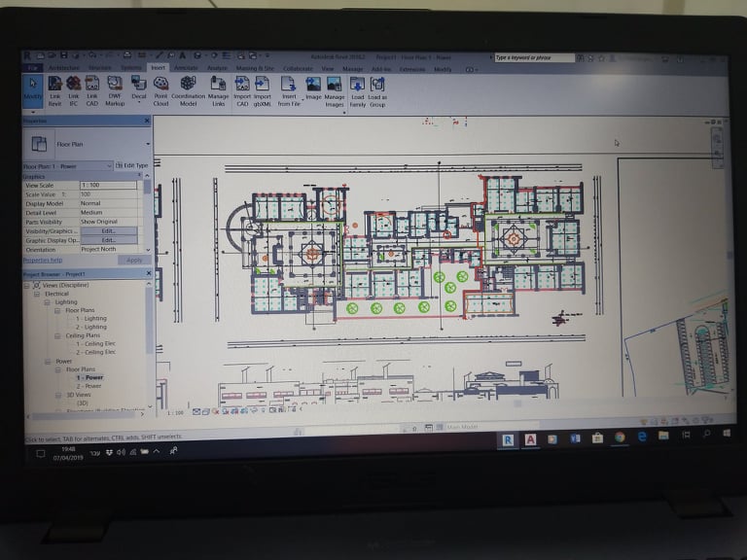Screen dimensions: 747x560
Task: Collapse the Electrical tree node
Action: [37, 294]
